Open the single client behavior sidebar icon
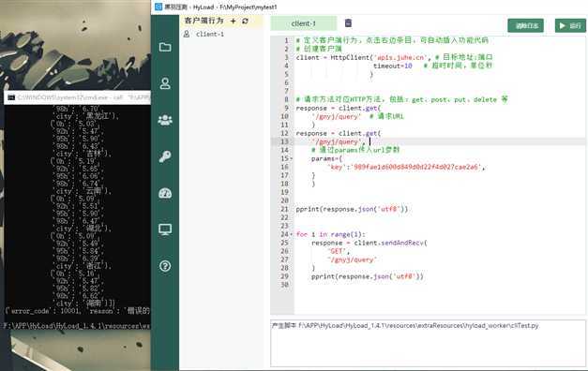588x371 pixels. tap(165, 83)
